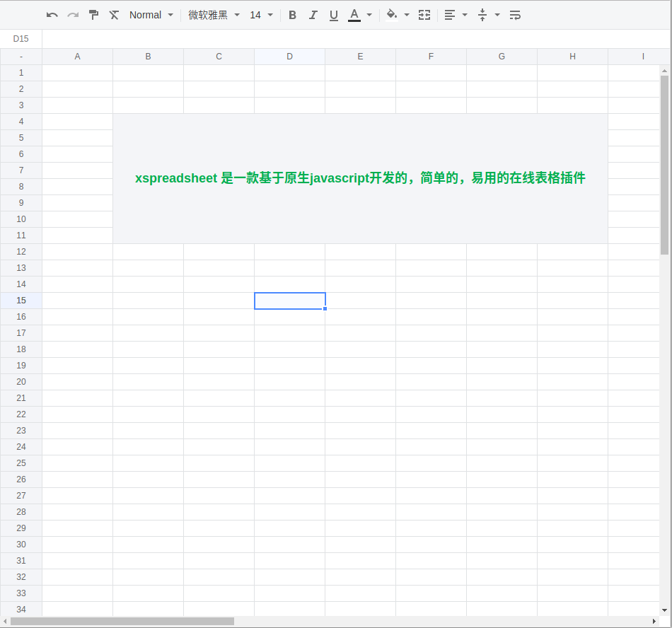The image size is (672, 628).
Task: Select row 1 header
Action: click(21, 73)
